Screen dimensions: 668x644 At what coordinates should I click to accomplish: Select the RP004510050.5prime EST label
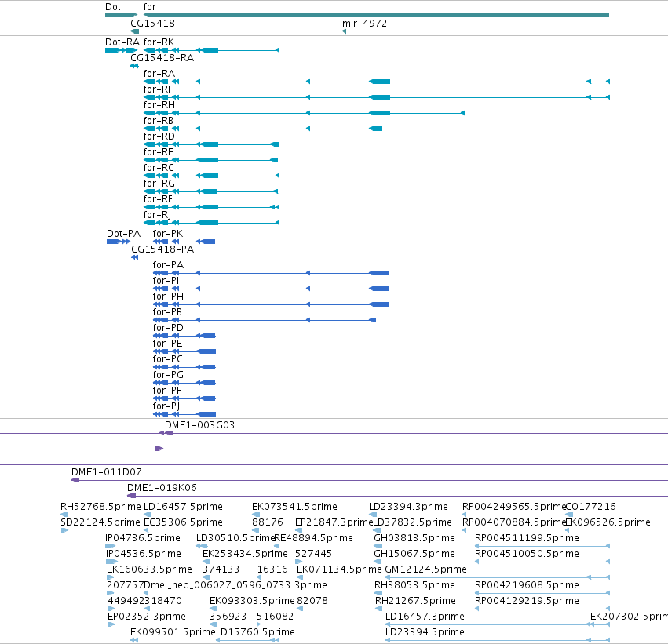pos(527,554)
